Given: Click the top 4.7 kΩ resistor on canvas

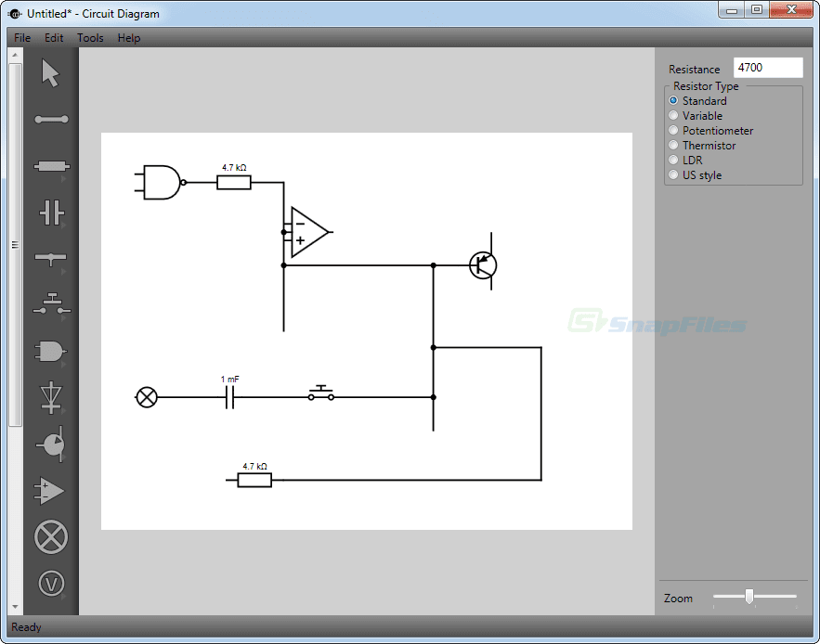Looking at the screenshot, I should coord(234,183).
